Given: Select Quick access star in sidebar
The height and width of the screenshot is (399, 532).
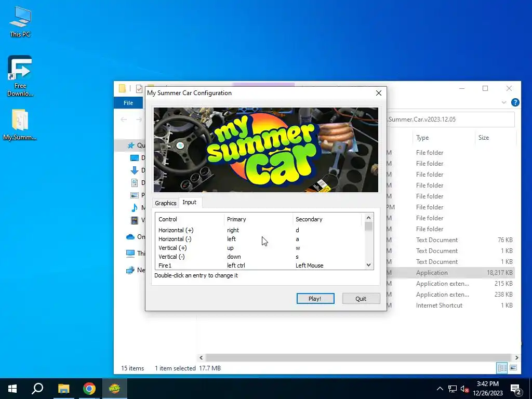Looking at the screenshot, I should (131, 145).
